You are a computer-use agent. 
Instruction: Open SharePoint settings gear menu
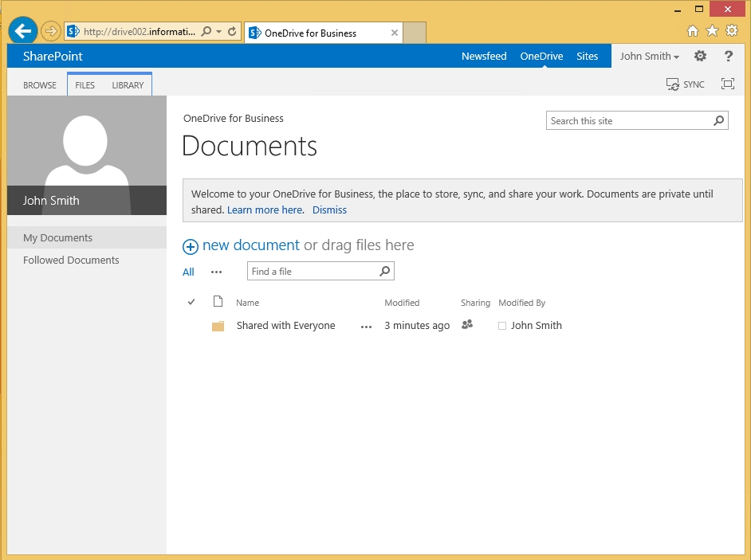tap(700, 56)
